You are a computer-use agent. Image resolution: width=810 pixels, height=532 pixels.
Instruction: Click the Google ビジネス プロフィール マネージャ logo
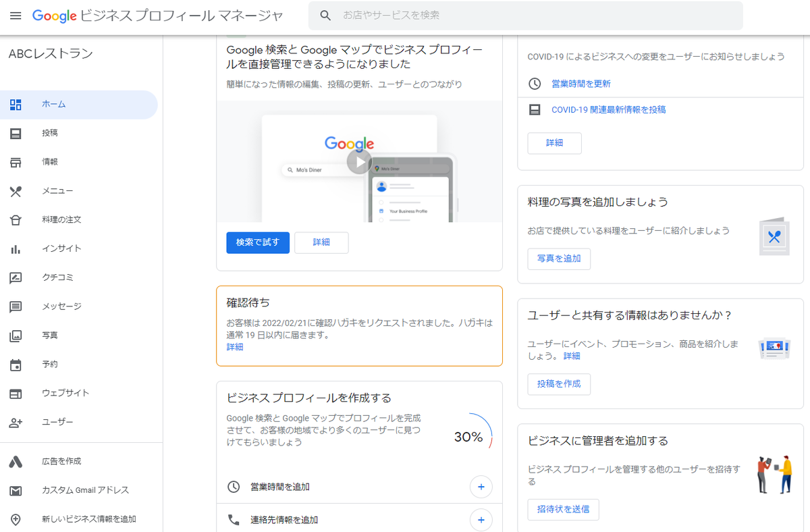tap(158, 16)
